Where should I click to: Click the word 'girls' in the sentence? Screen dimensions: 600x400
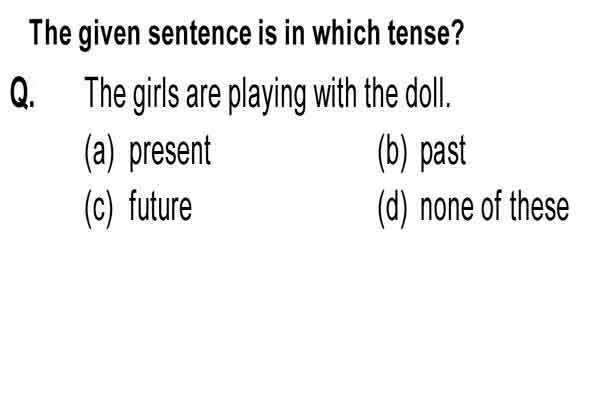coord(156,95)
